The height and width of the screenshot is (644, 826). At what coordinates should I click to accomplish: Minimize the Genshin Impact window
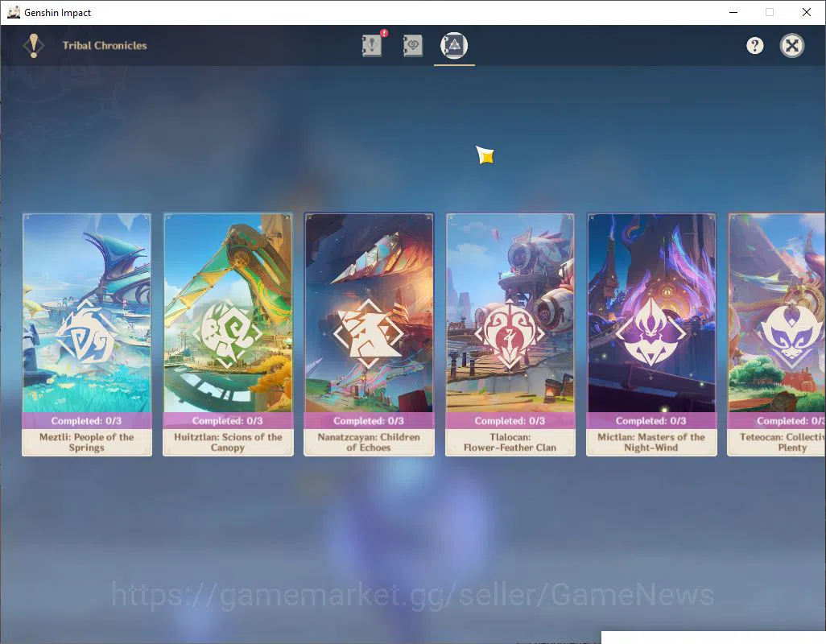pyautogui.click(x=733, y=12)
